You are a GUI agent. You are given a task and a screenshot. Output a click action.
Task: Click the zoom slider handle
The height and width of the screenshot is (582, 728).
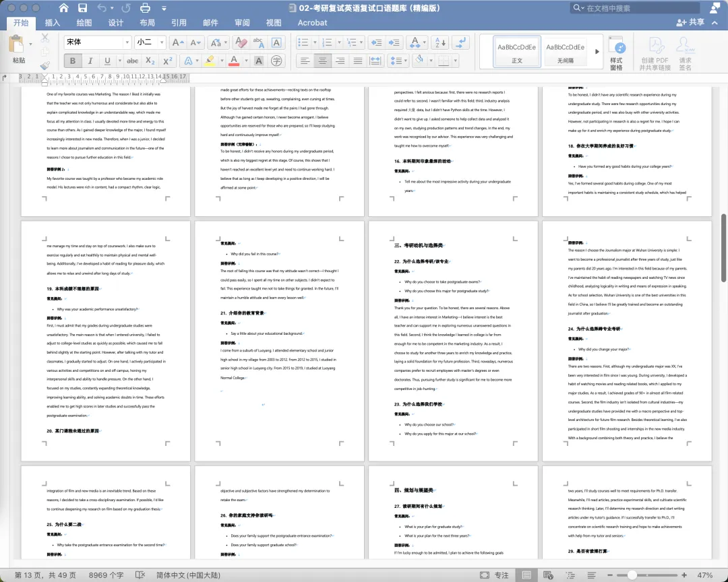click(x=632, y=575)
